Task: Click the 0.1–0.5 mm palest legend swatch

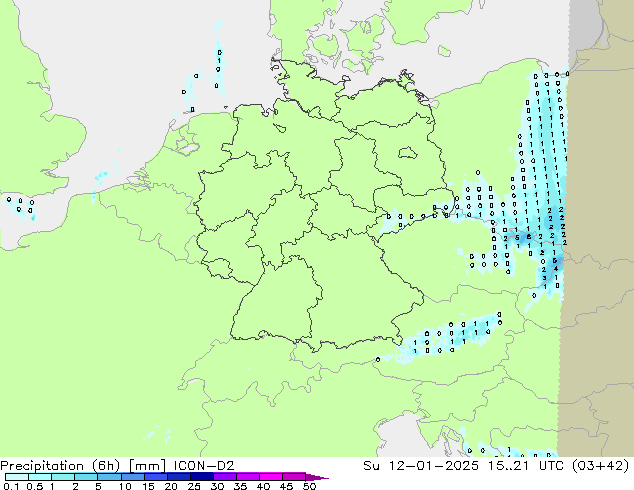Action: 17,477
